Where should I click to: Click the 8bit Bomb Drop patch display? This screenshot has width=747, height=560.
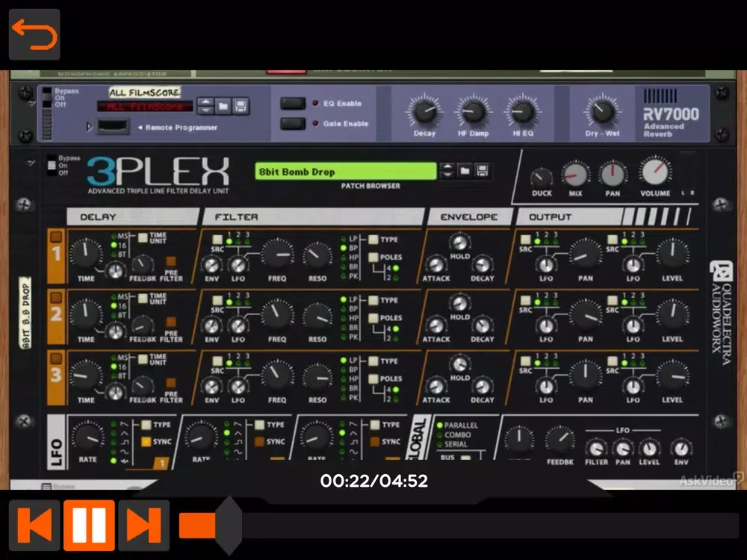point(345,172)
